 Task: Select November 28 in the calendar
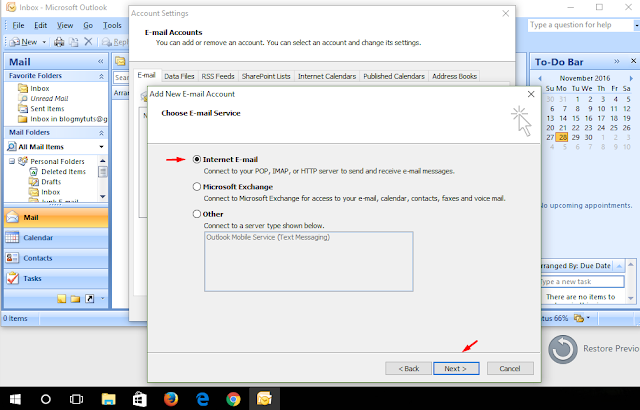[x=563, y=137]
